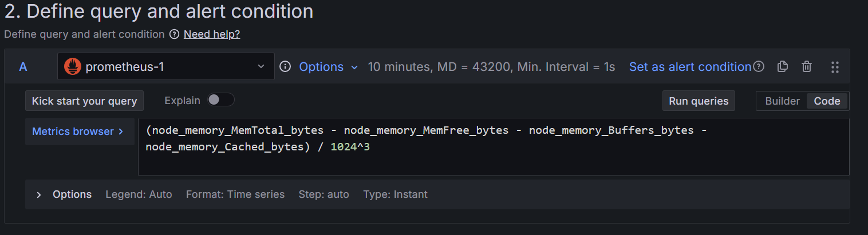Click Set as alert condition
Screen dimensions: 868x235
[x=689, y=67]
